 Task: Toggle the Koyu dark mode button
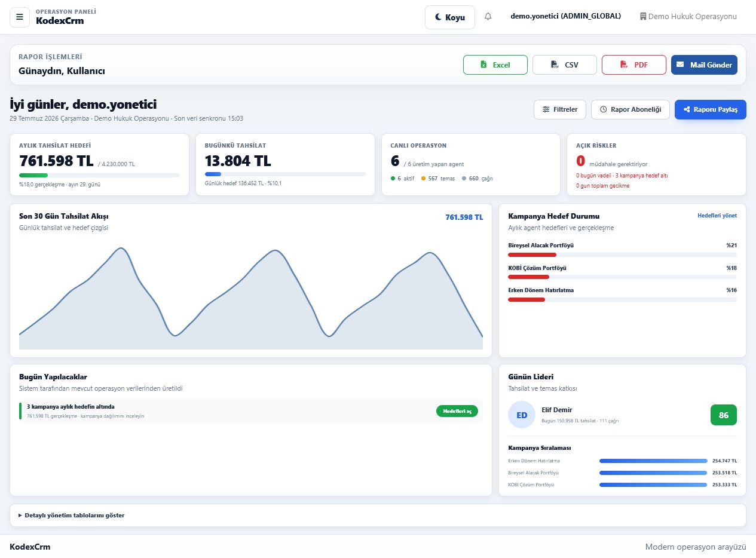pos(450,17)
